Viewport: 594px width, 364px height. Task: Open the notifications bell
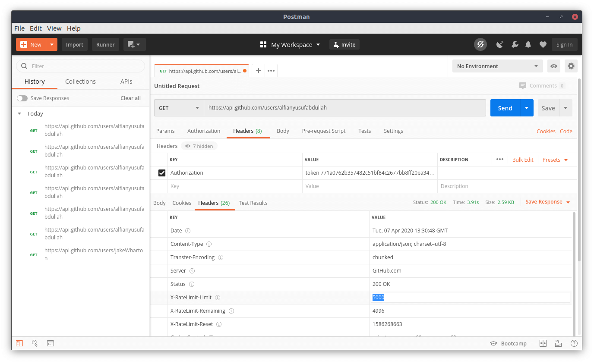[x=528, y=44]
